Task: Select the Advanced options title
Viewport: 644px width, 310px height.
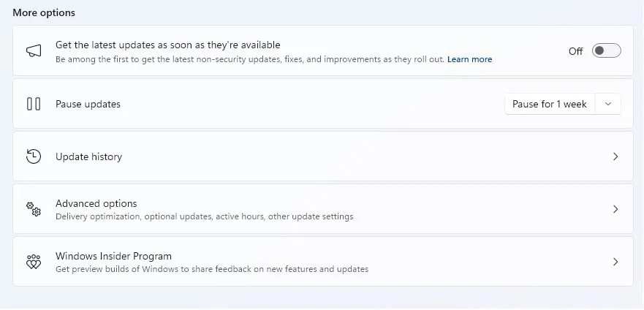Action: [96, 203]
